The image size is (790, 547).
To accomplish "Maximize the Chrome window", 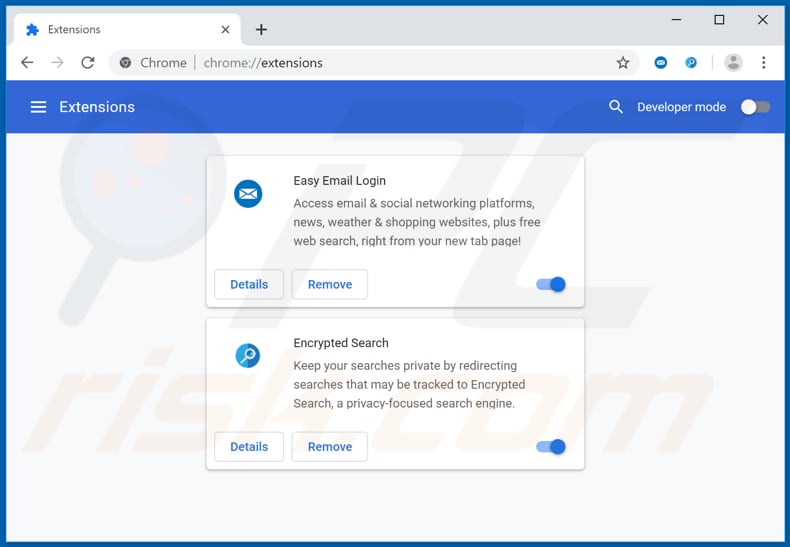I will 719,20.
